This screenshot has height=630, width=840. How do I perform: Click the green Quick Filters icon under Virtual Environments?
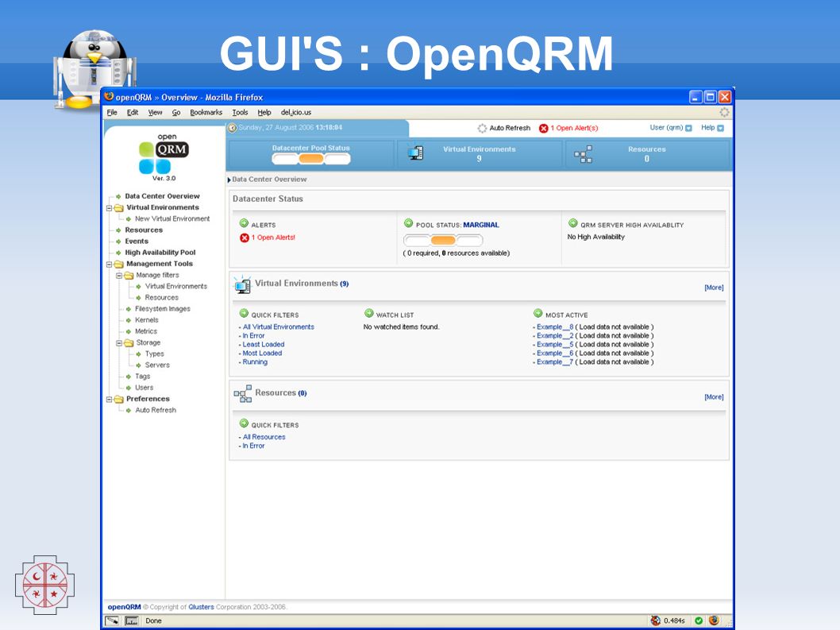pyautogui.click(x=245, y=313)
